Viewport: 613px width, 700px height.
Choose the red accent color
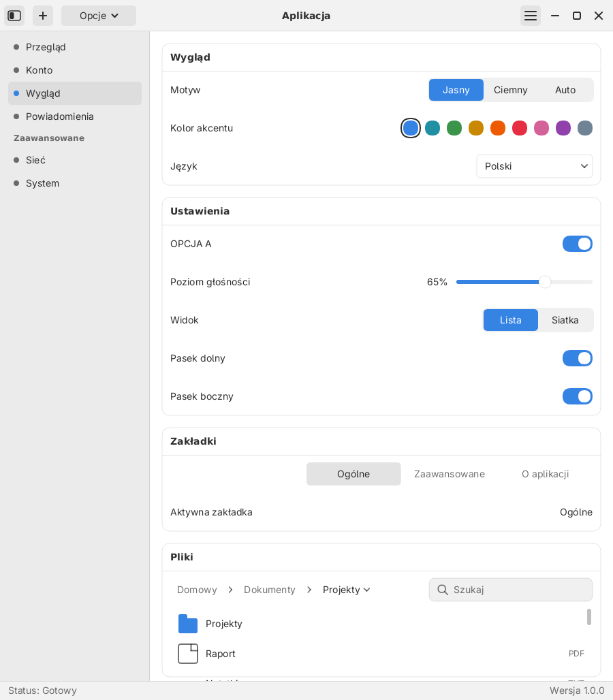pos(520,128)
